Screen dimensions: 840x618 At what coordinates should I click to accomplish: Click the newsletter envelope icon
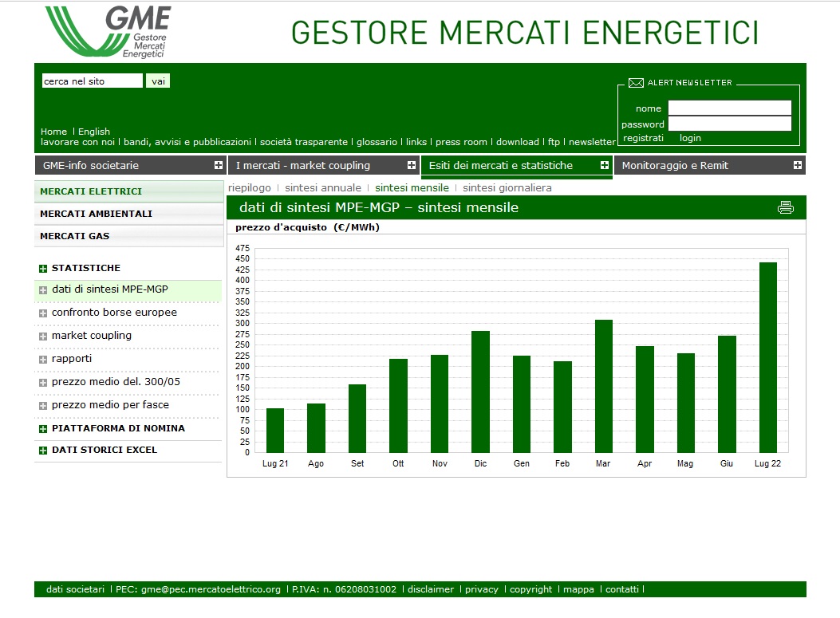(636, 82)
